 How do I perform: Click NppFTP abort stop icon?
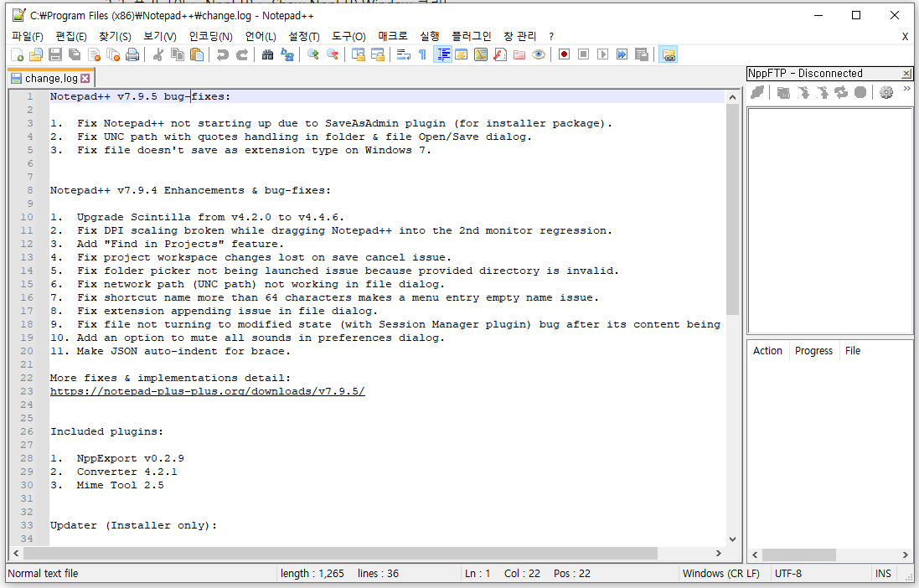coord(860,92)
